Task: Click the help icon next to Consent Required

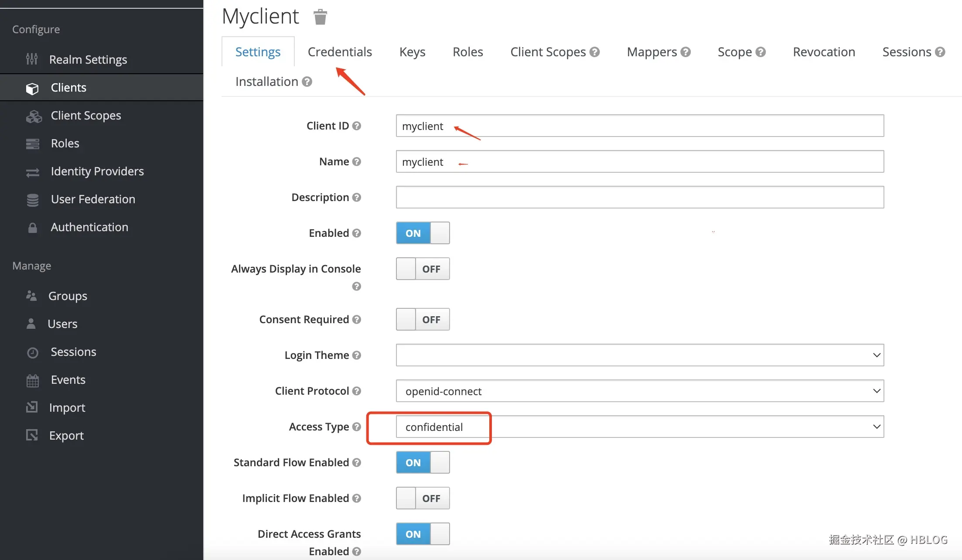Action: (x=356, y=320)
